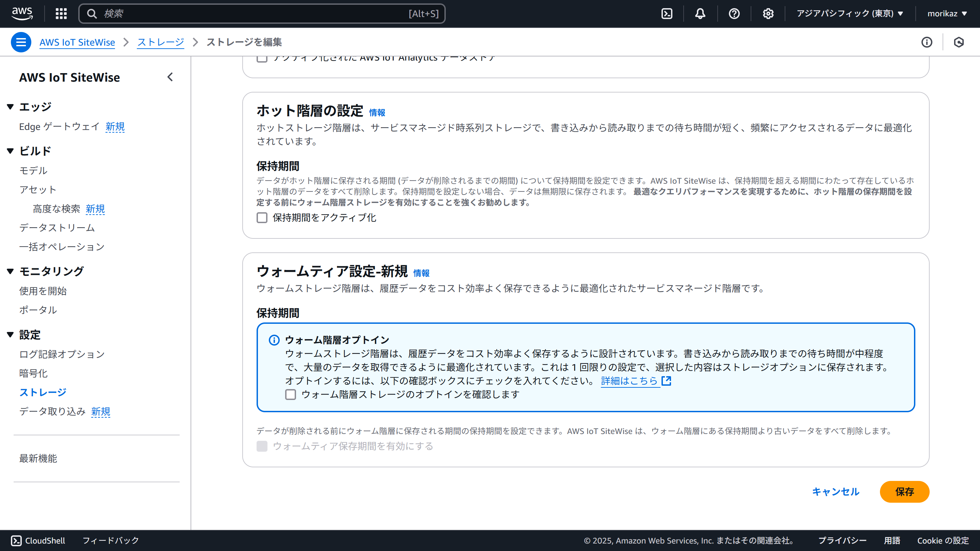Open the notifications bell
This screenshot has width=980, height=551.
(x=700, y=14)
